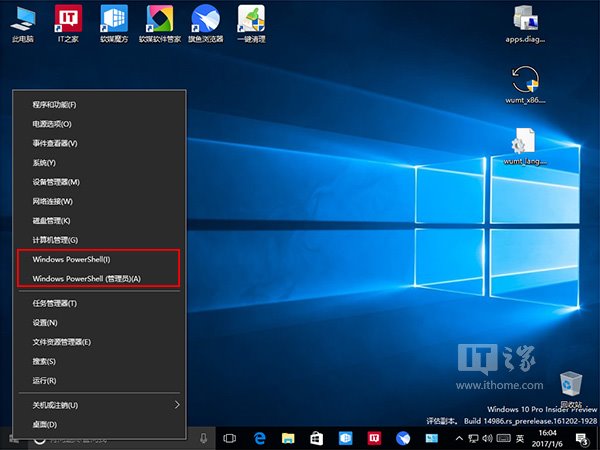Open 计算机管理(G) from the menu
This screenshot has width=600, height=450.
click(x=99, y=240)
